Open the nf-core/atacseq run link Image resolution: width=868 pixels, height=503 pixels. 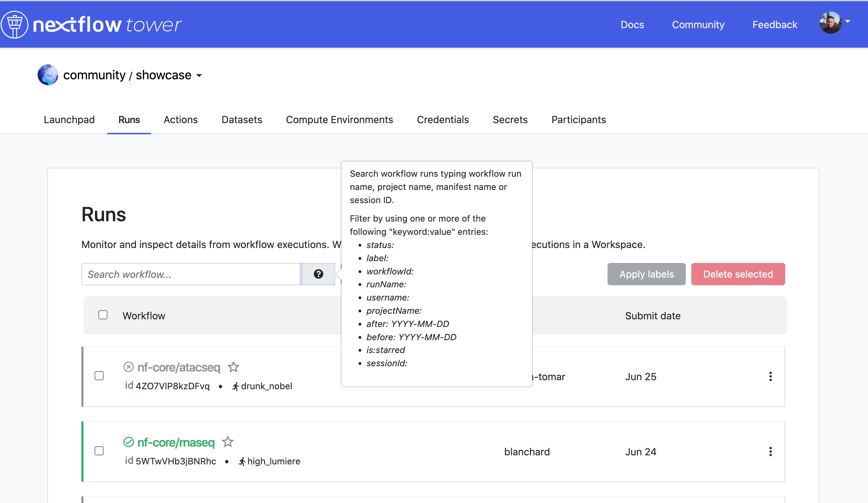pos(179,367)
